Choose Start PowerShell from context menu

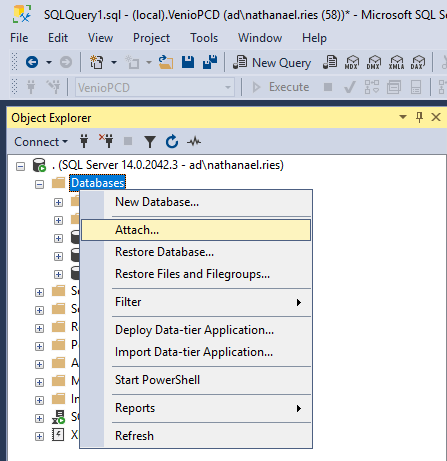196,380
